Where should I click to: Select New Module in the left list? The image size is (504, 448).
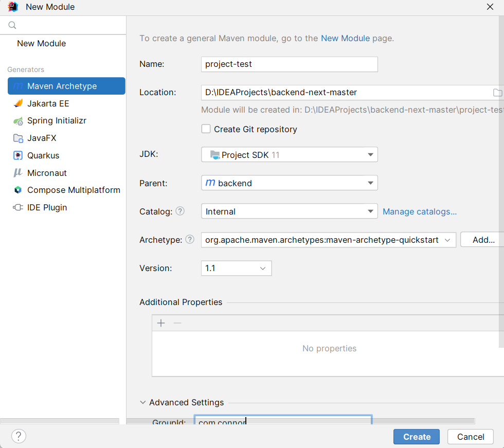point(41,43)
